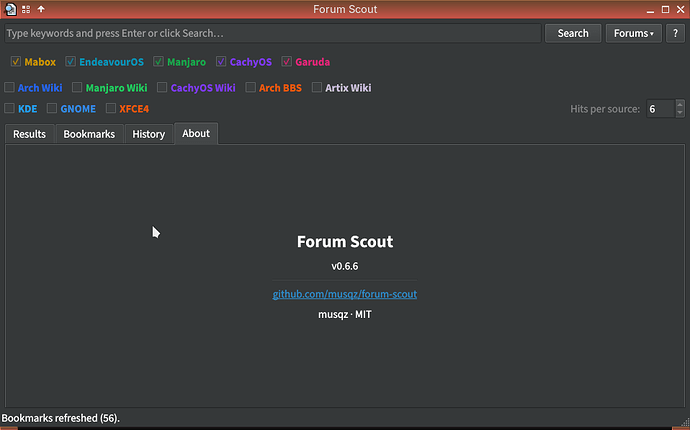Close the Forum Scout window
The height and width of the screenshot is (430, 690).
point(680,9)
